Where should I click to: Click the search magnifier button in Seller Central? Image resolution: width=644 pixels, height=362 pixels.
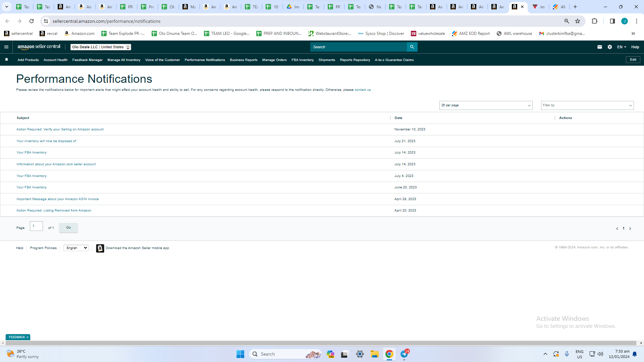(x=412, y=47)
